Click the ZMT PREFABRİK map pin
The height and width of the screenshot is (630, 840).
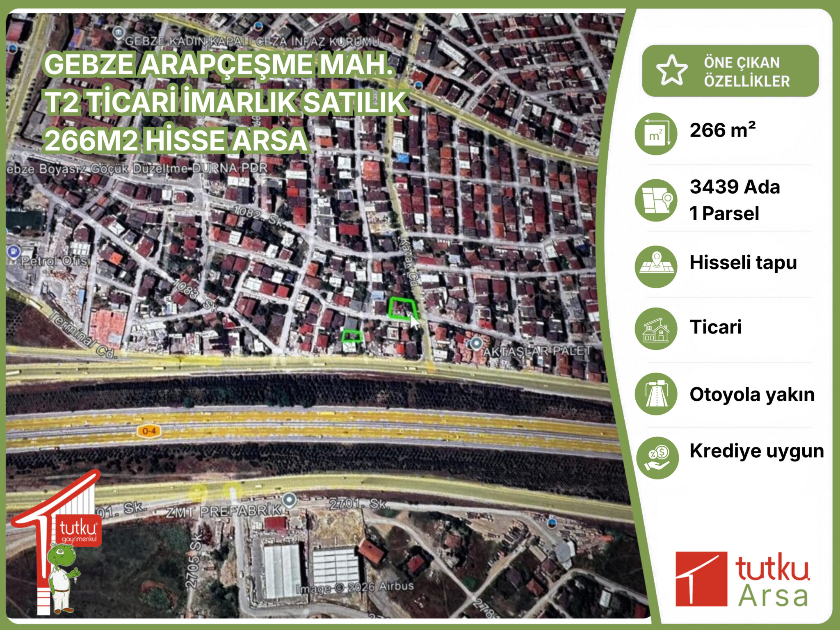[290, 501]
